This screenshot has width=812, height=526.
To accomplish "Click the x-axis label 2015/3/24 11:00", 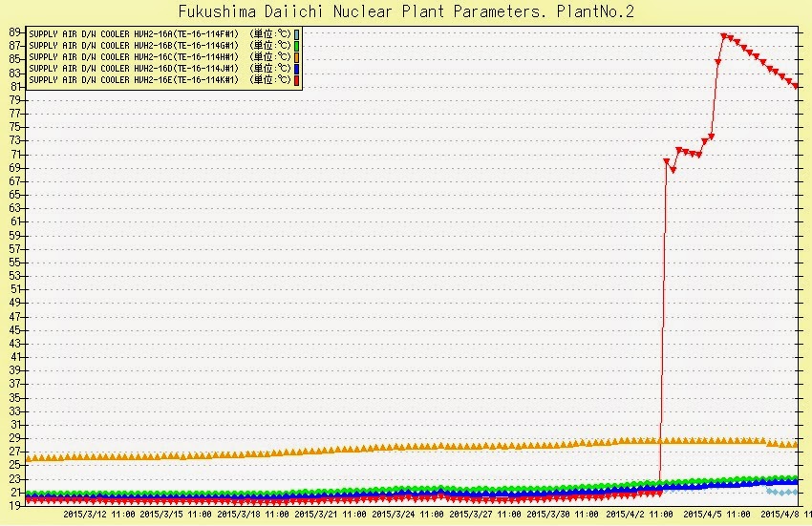I will tap(408, 515).
